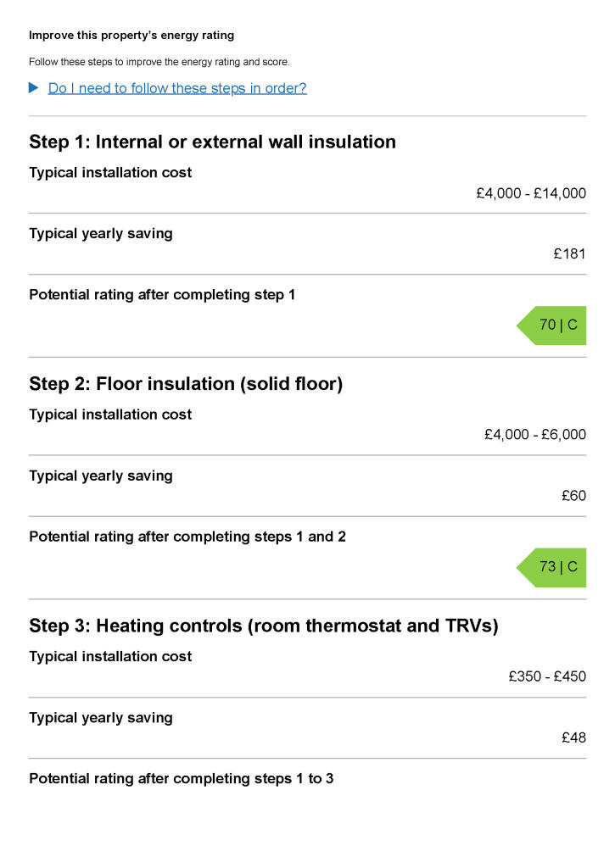Select the Step 1 wall insulation heading

[x=212, y=142]
